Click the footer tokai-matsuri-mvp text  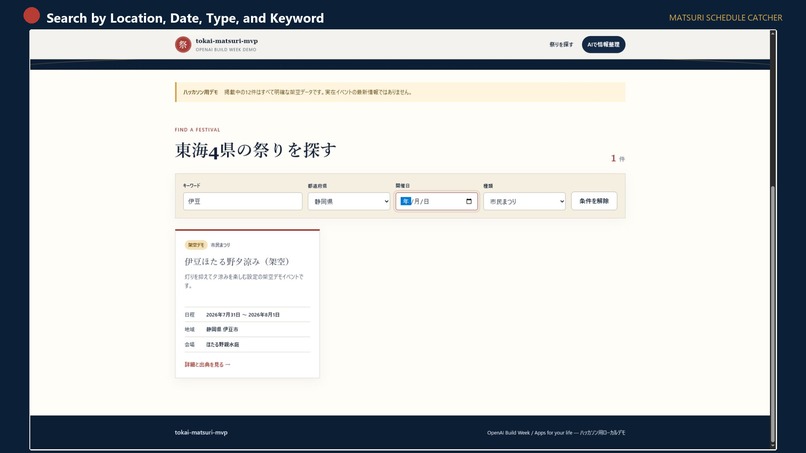click(x=201, y=432)
